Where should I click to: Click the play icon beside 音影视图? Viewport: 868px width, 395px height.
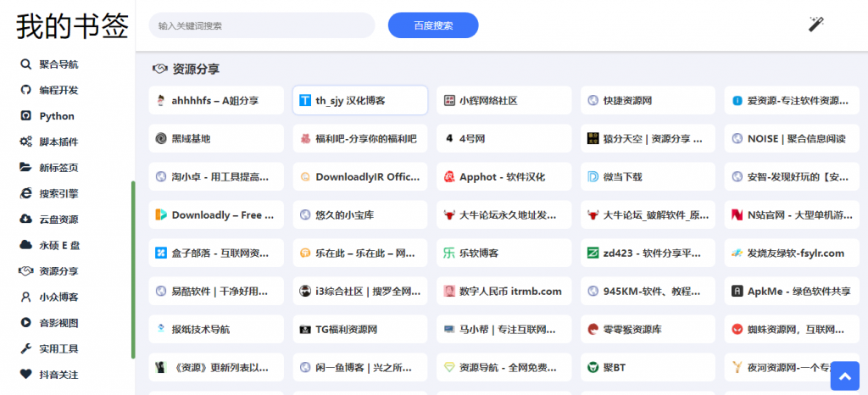point(25,323)
